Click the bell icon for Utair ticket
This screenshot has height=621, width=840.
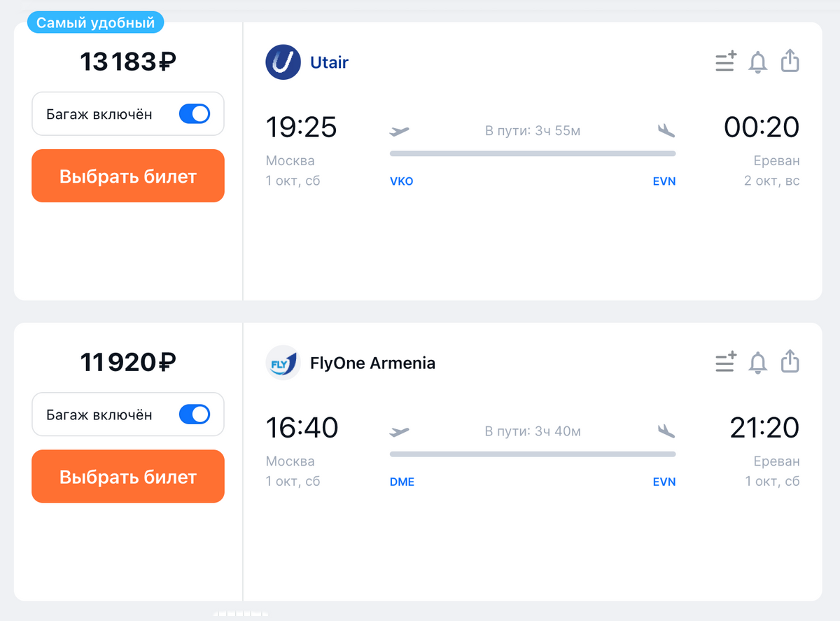coord(758,62)
